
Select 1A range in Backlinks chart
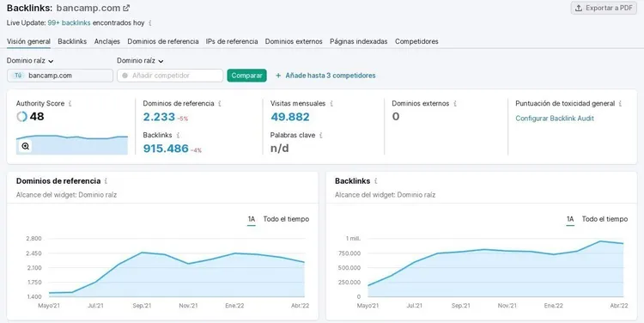pyautogui.click(x=570, y=219)
